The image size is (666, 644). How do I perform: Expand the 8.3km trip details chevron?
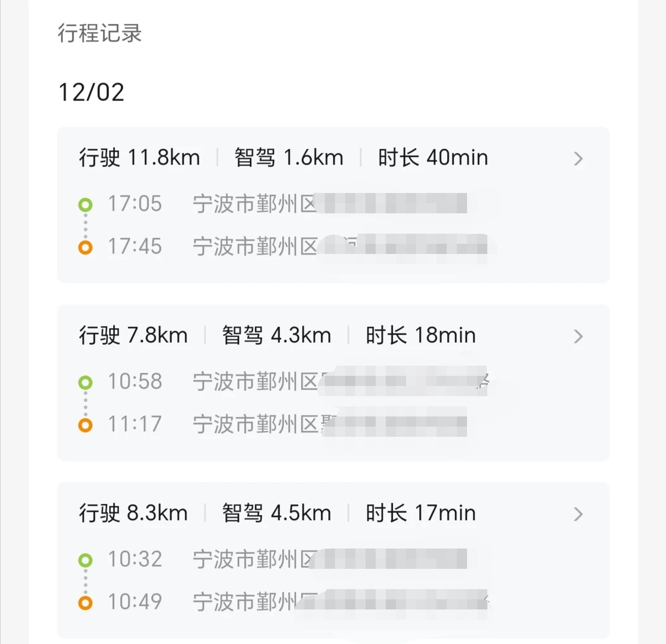click(578, 514)
